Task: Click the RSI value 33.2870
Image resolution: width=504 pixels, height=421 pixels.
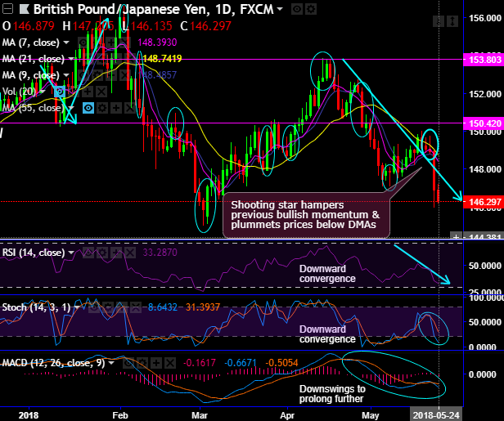Action: click(x=160, y=253)
